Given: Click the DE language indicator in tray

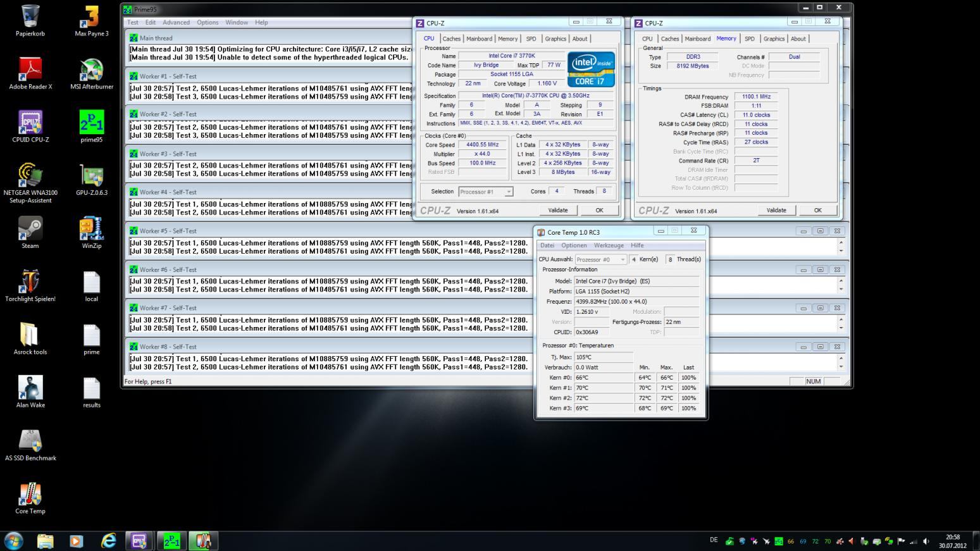Looking at the screenshot, I should 714,540.
